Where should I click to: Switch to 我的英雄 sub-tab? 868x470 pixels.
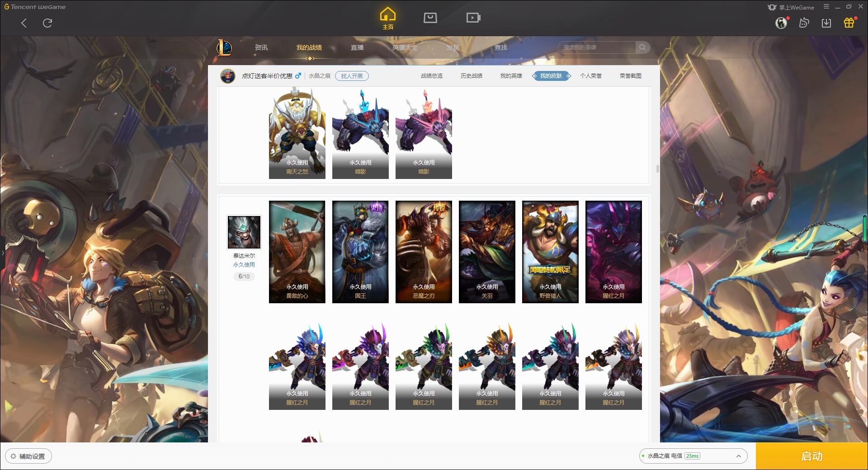click(x=511, y=76)
